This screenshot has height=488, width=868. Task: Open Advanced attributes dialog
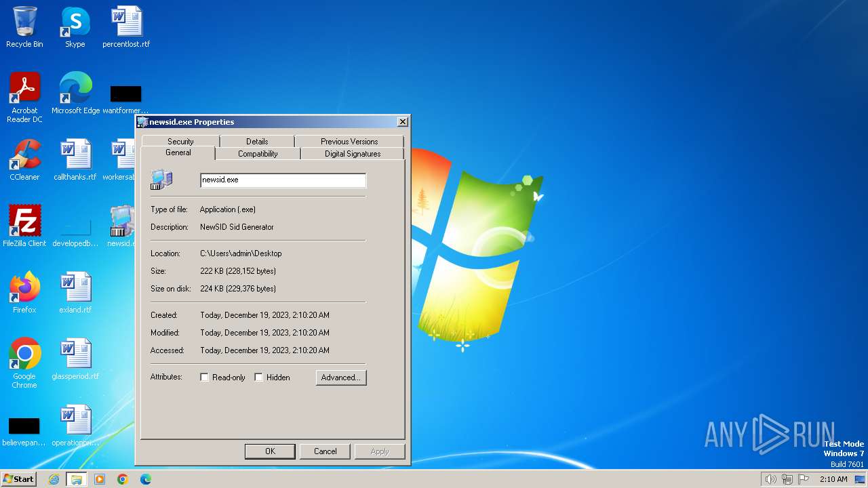[341, 378]
